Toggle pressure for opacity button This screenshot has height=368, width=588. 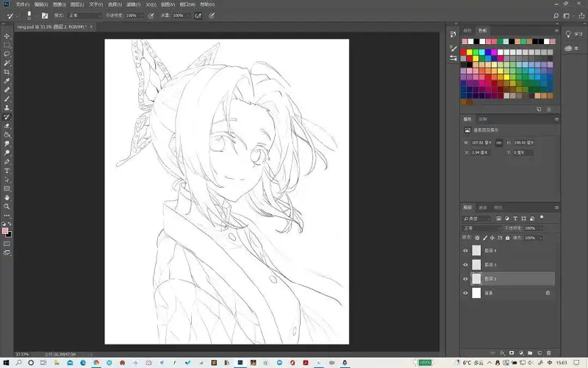pyautogui.click(x=151, y=15)
